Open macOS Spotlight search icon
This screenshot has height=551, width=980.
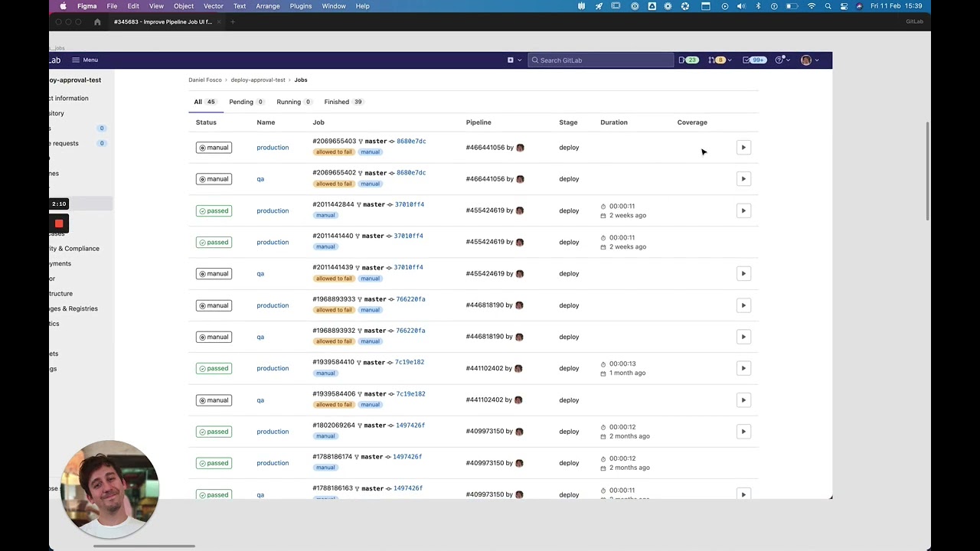(828, 6)
